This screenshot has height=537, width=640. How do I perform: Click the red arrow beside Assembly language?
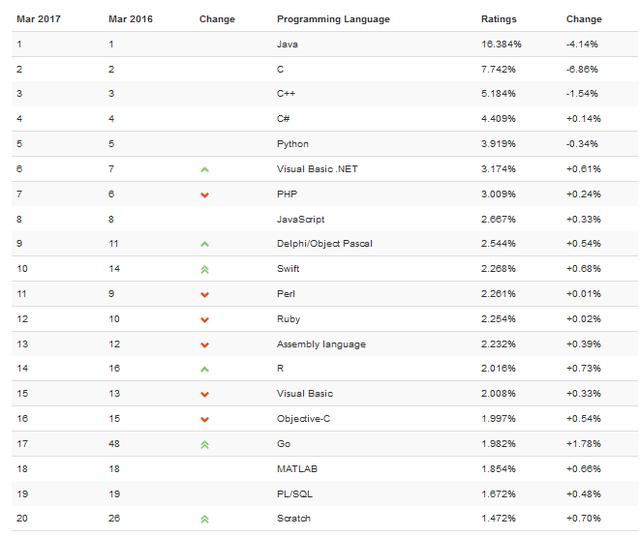tap(205, 345)
